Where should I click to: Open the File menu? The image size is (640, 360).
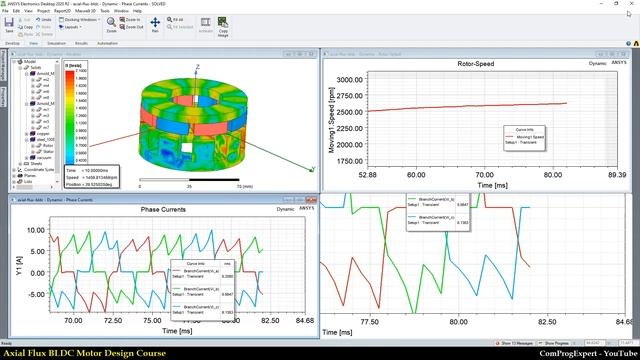[5, 11]
